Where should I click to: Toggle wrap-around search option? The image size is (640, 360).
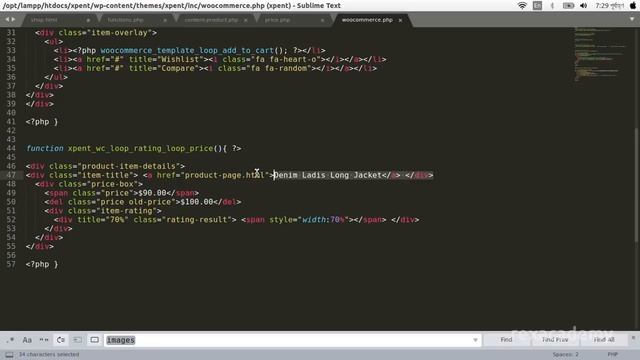pyautogui.click(x=61, y=340)
